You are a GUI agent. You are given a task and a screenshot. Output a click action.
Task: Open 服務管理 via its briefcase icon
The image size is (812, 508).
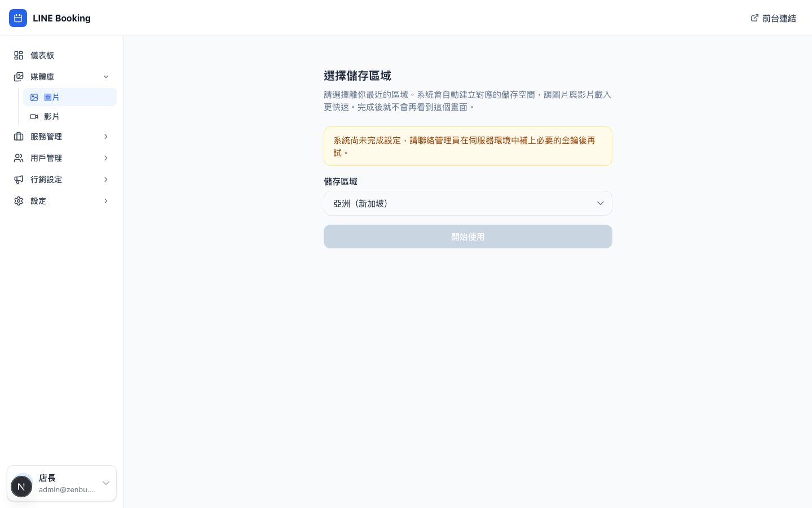19,137
